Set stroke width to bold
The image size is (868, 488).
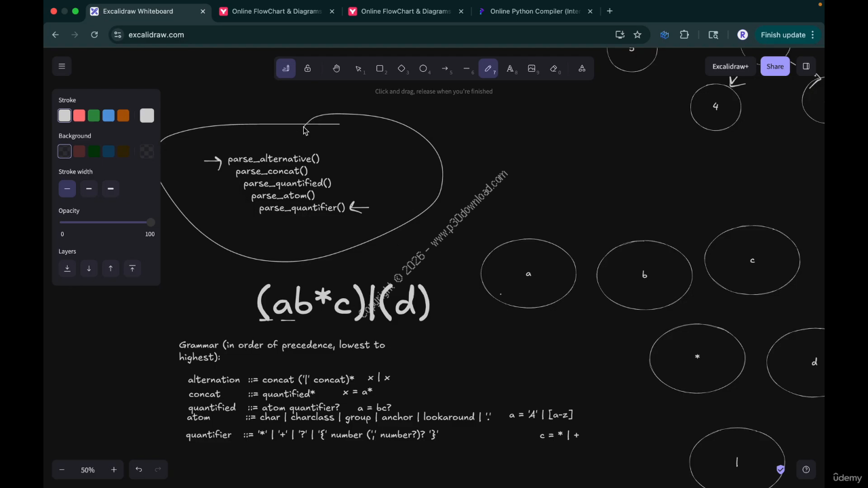89,189
